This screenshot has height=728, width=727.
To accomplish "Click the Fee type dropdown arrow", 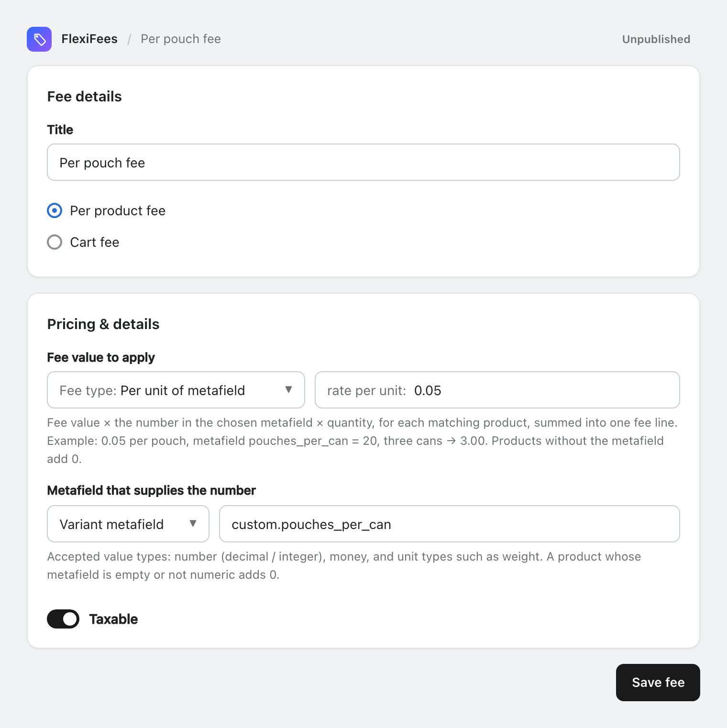I will point(288,389).
